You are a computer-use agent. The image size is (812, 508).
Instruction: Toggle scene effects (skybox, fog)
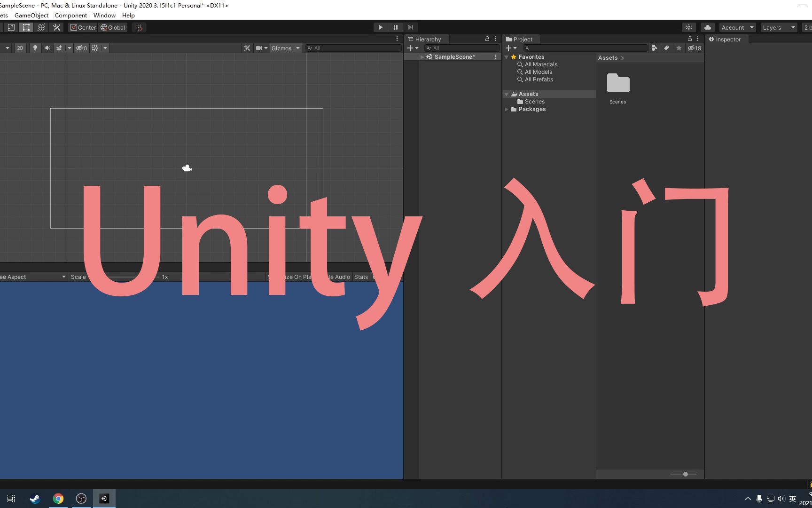[59, 48]
